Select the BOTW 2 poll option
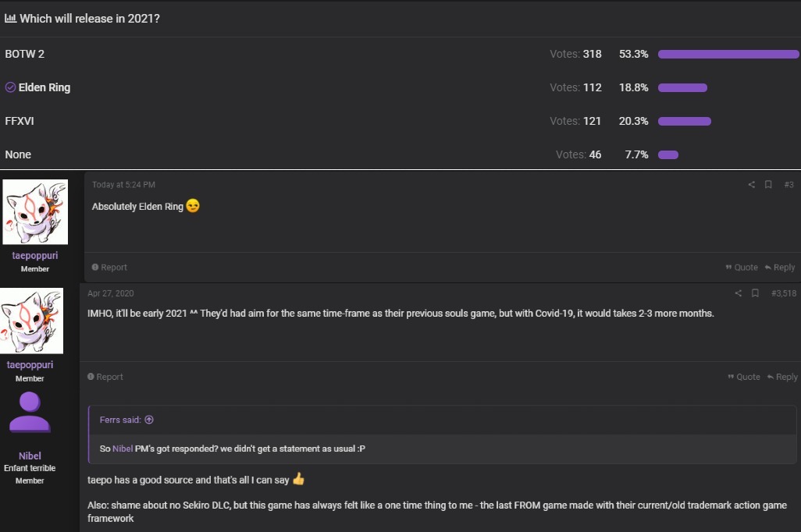The width and height of the screenshot is (801, 532). click(24, 54)
